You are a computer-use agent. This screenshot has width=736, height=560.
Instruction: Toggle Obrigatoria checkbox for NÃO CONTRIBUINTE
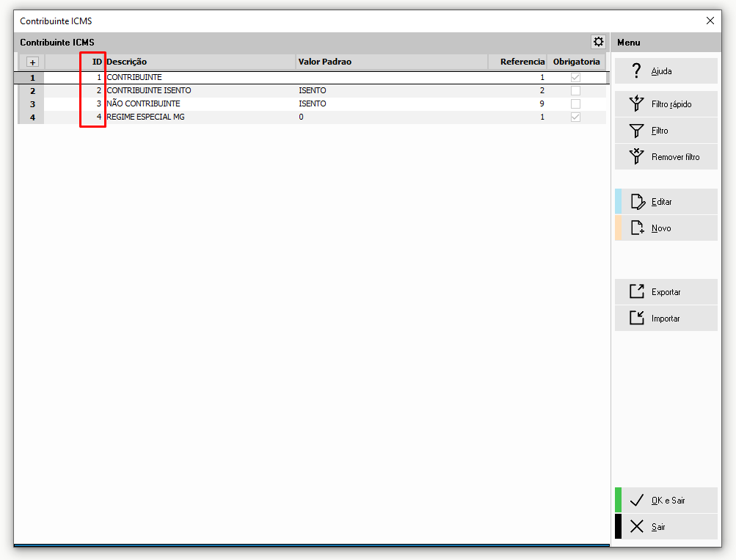575,103
